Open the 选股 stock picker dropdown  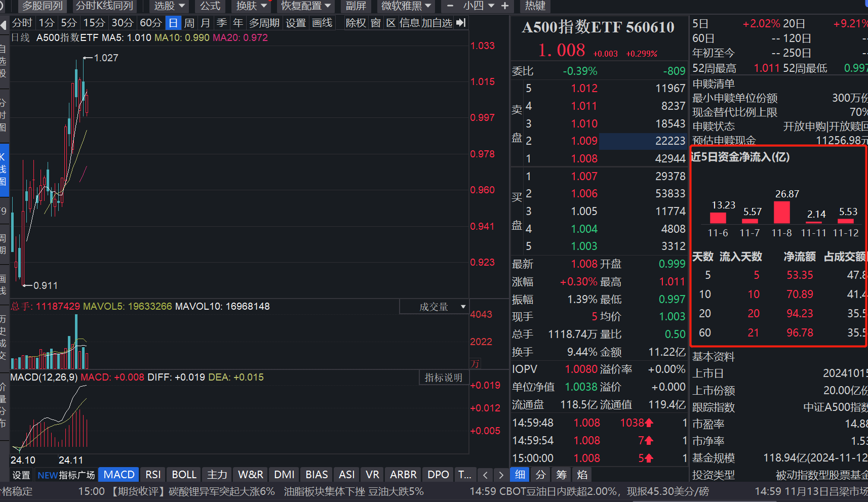click(x=168, y=6)
